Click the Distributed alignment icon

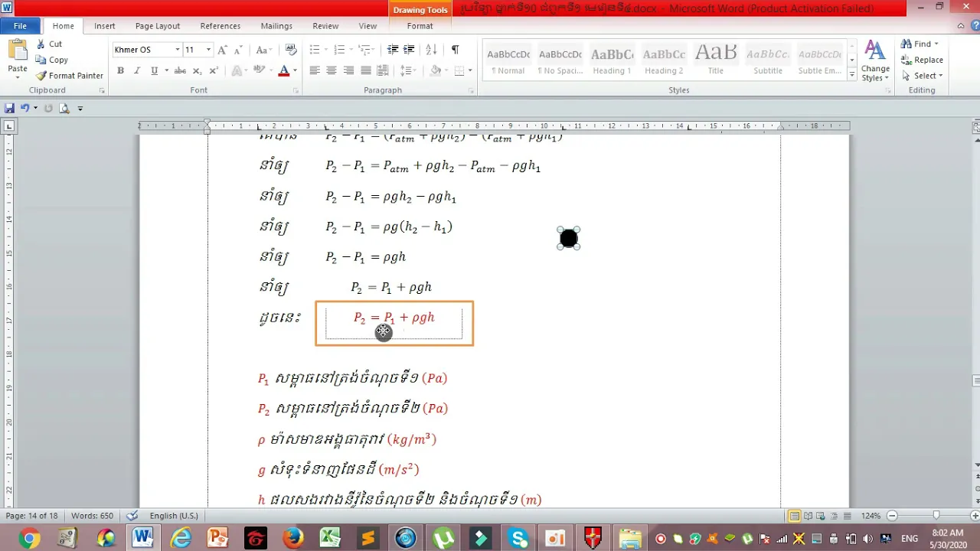pyautogui.click(x=383, y=70)
